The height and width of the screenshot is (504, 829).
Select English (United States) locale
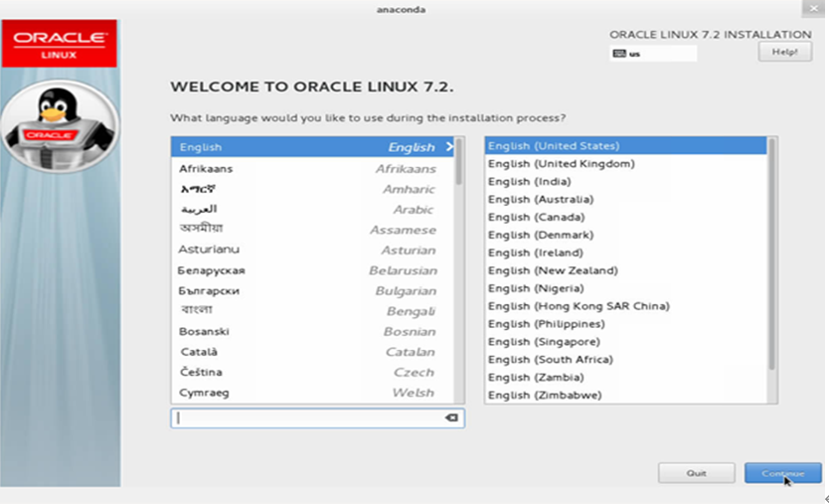click(626, 146)
